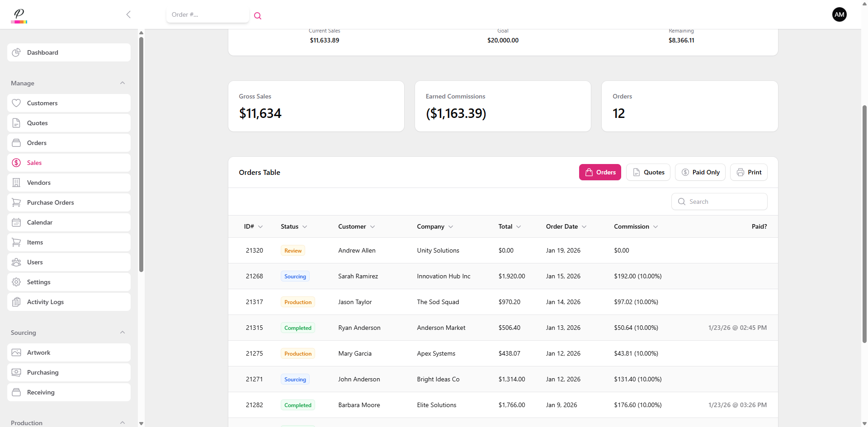The height and width of the screenshot is (427, 868).
Task: Open Settings via the gear icon
Action: (16, 282)
